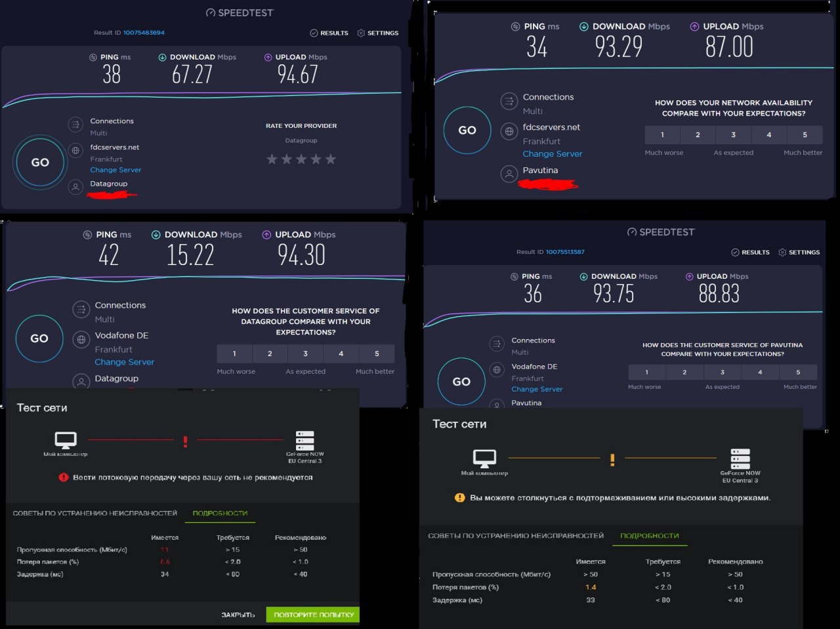The width and height of the screenshot is (840, 629).
Task: Click the globe icon next to fdcservers.net in Datagroup panel
Action: [75, 151]
